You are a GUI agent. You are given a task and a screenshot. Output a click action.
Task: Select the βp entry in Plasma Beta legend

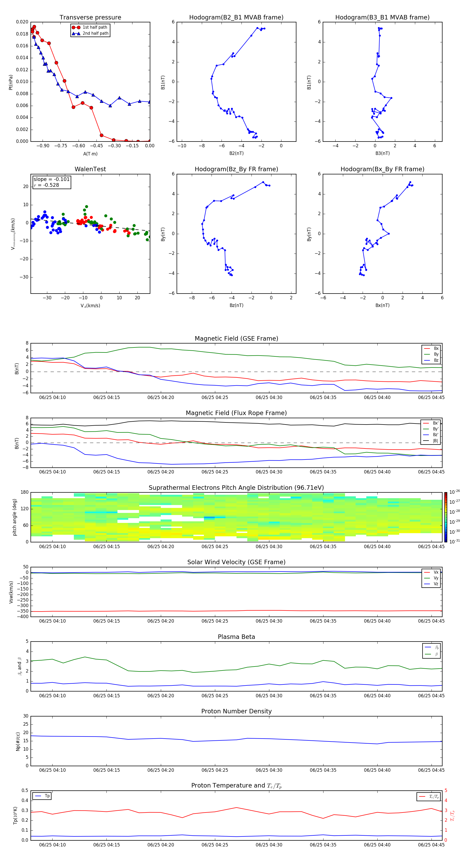coord(431,647)
